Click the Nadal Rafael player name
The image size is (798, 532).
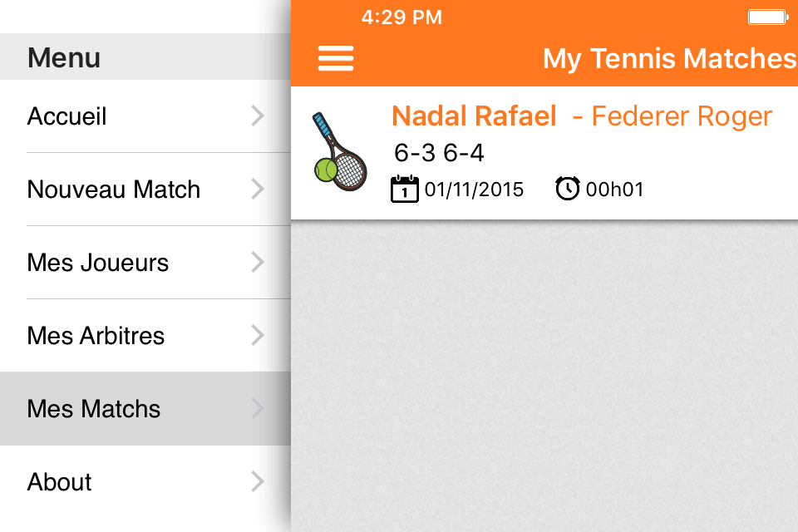tap(474, 116)
